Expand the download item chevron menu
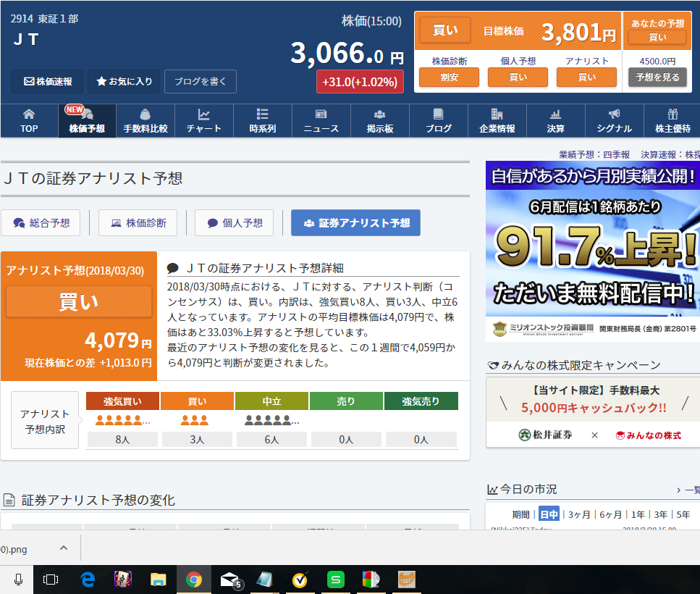The height and width of the screenshot is (594, 700). [63, 548]
